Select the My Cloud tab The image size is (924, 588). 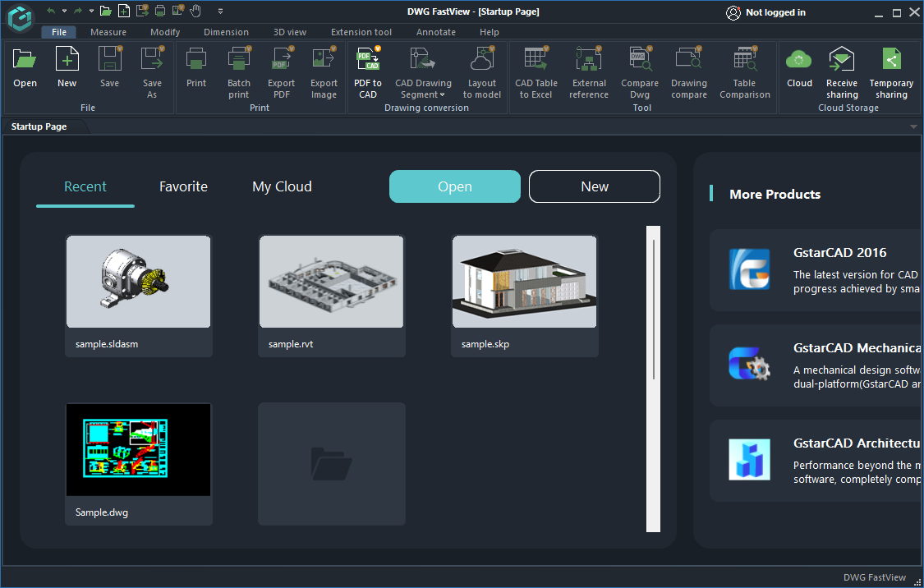click(282, 186)
